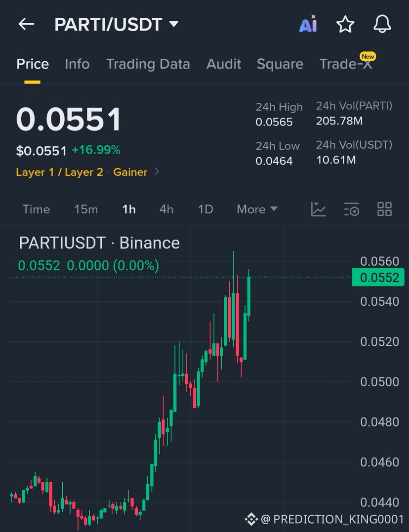Select the 1h timeframe
The image size is (409, 532).
[x=129, y=209]
